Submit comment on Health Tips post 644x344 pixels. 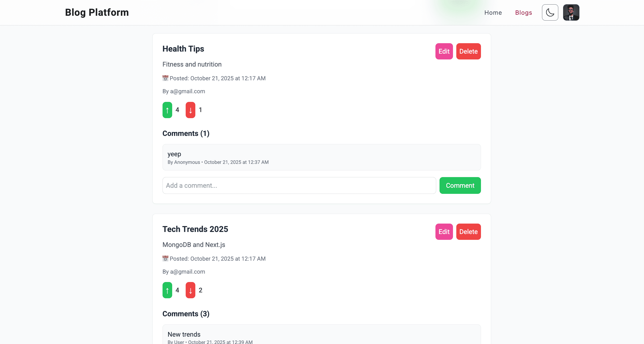(460, 185)
